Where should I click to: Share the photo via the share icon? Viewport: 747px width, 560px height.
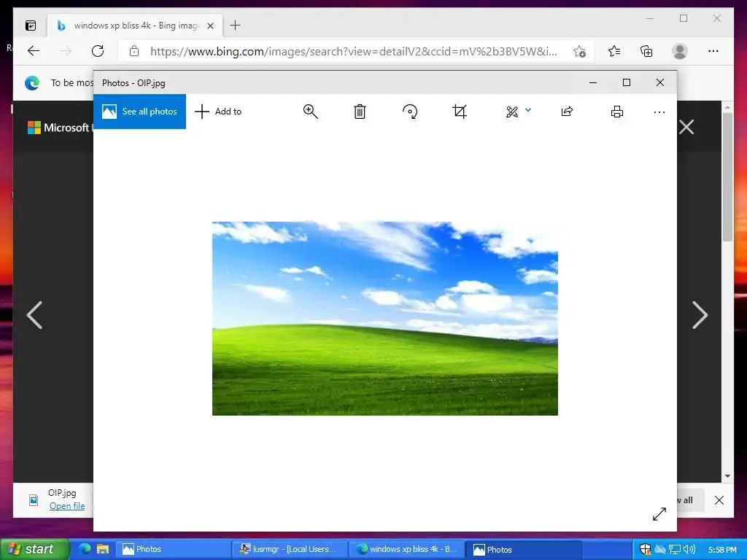pos(567,112)
